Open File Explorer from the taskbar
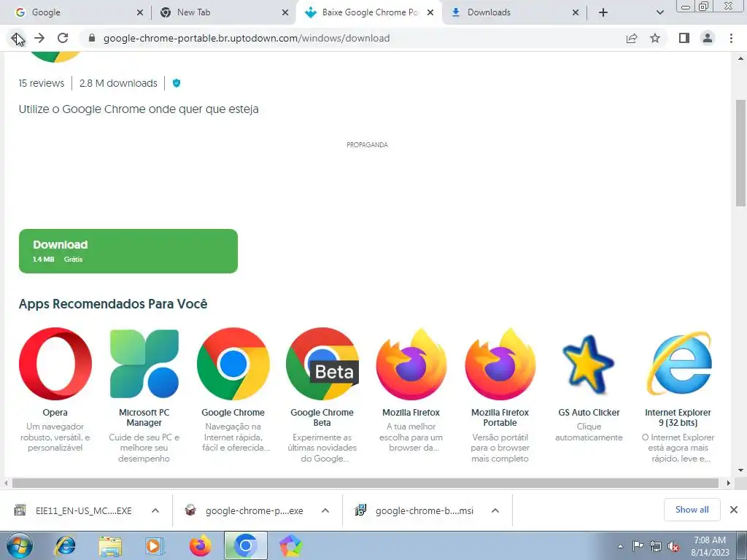 click(110, 545)
